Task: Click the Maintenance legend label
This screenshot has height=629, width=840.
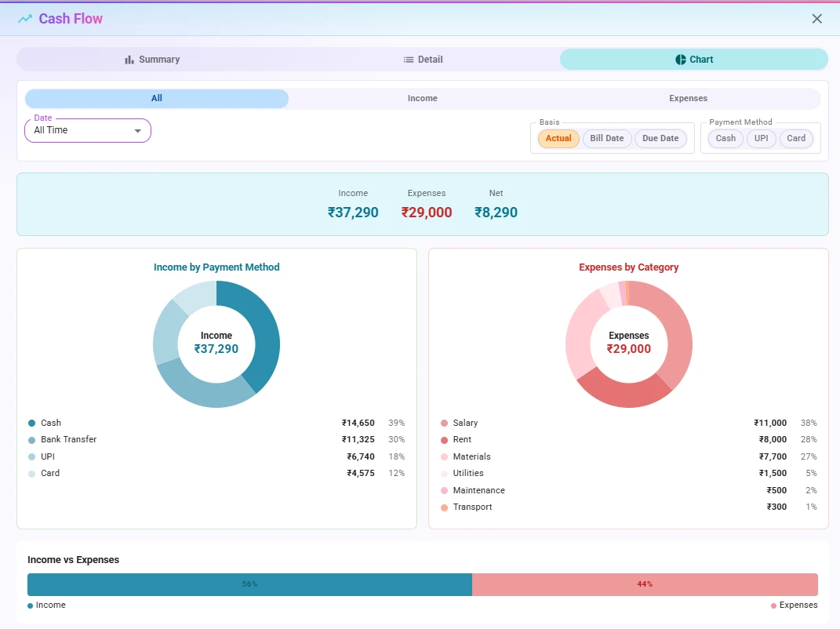Action: tap(478, 491)
